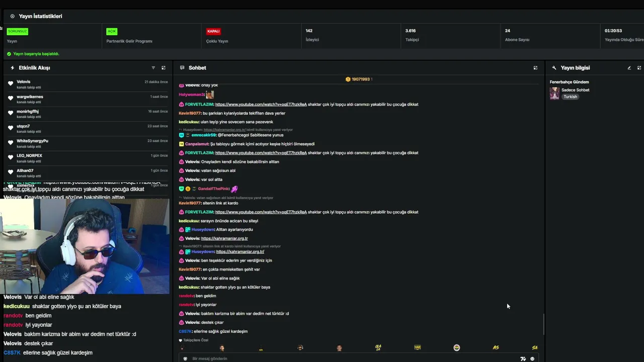Expand the Etkinlik Akışı panel to fullscreen

[x=163, y=68]
